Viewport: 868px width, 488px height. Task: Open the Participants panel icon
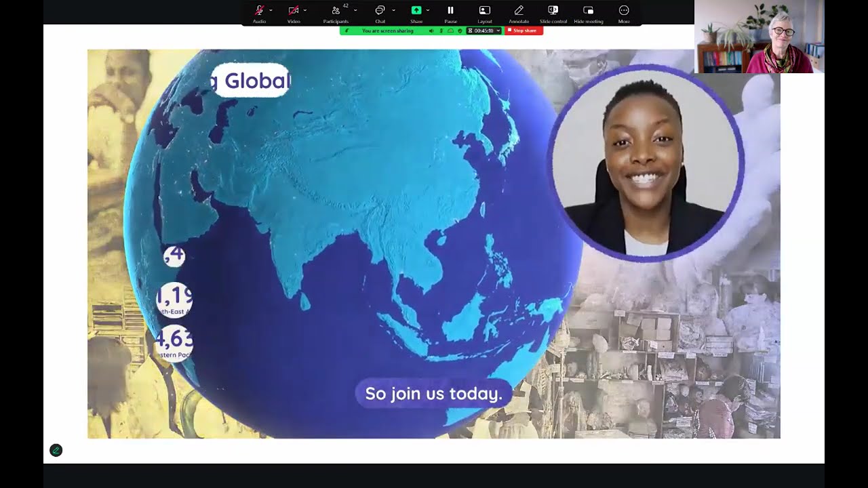click(336, 10)
